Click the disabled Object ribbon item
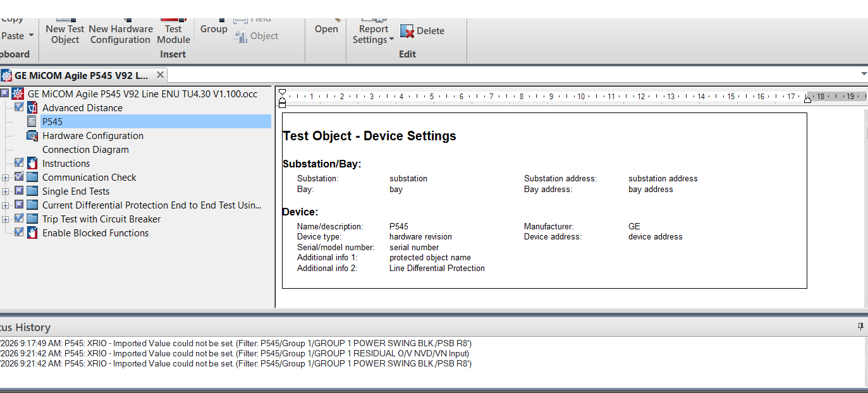 pyautogui.click(x=256, y=36)
